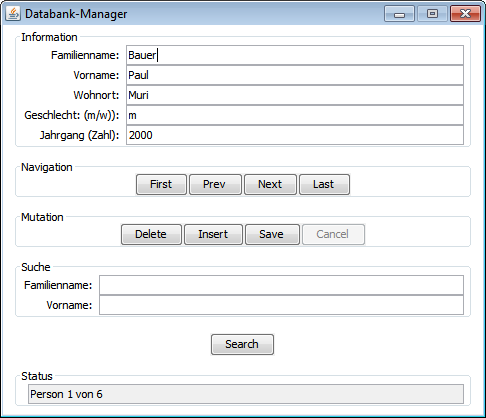Click the Java icon in the title bar
The height and width of the screenshot is (418, 486).
pos(13,14)
